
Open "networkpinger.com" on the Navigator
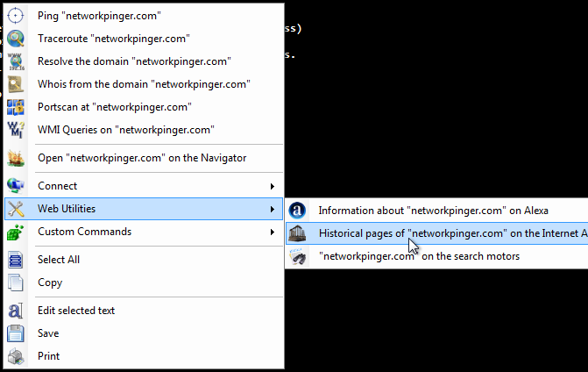coord(144,158)
